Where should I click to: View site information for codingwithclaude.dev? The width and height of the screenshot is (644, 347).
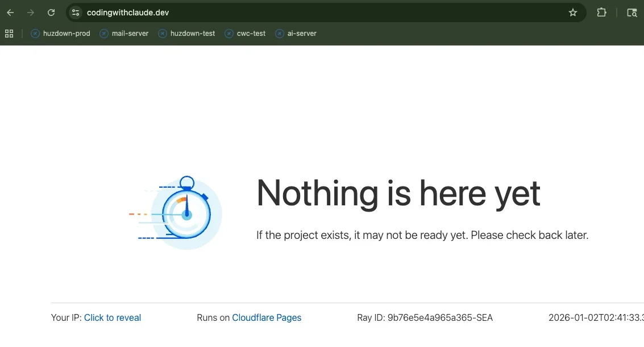tap(76, 13)
